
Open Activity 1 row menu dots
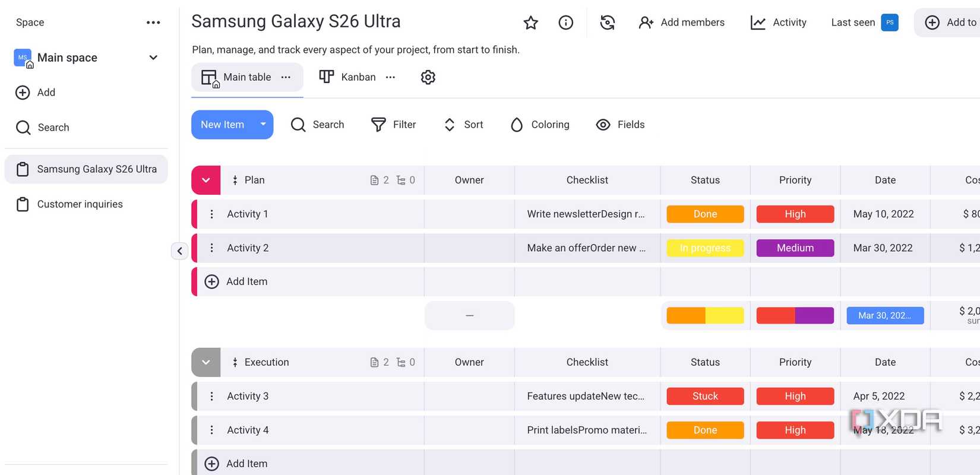211,214
